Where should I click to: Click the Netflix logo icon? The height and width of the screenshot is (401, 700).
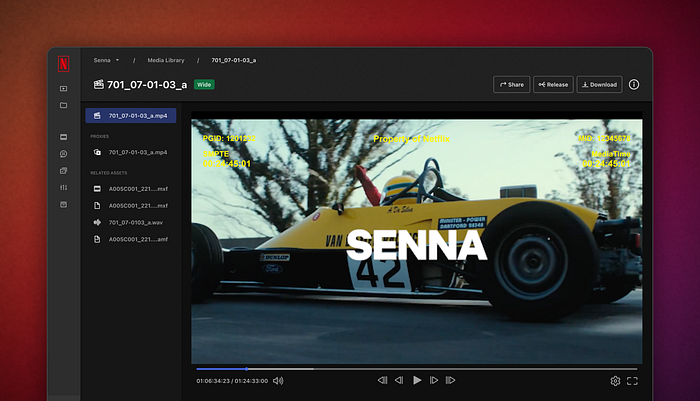(63, 64)
